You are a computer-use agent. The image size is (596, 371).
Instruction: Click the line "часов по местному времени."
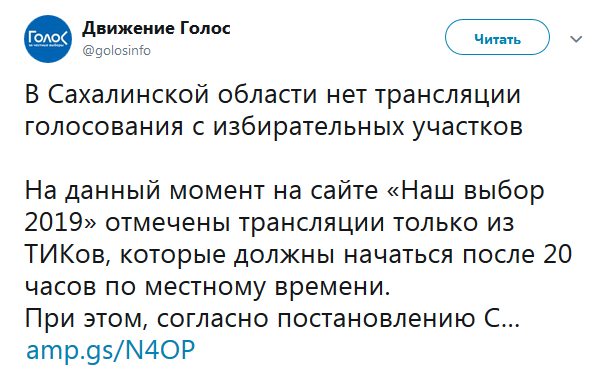(208, 286)
